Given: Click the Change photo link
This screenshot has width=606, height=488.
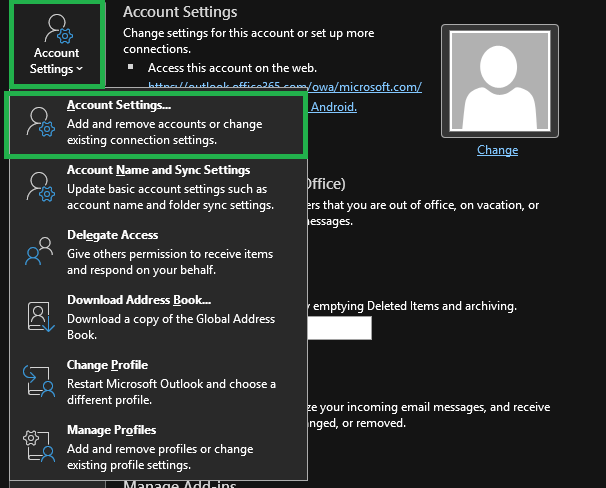Looking at the screenshot, I should 497,150.
